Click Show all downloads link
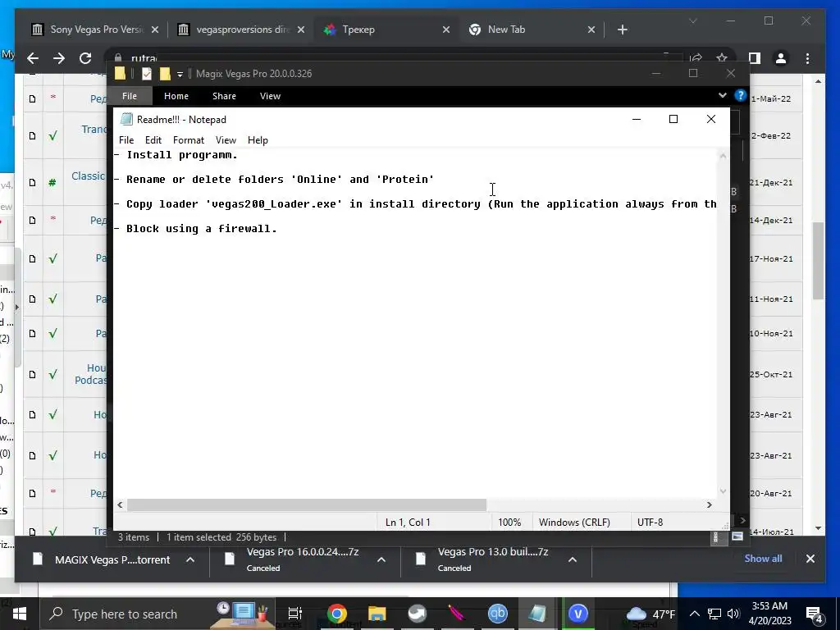The image size is (840, 630). (x=763, y=558)
